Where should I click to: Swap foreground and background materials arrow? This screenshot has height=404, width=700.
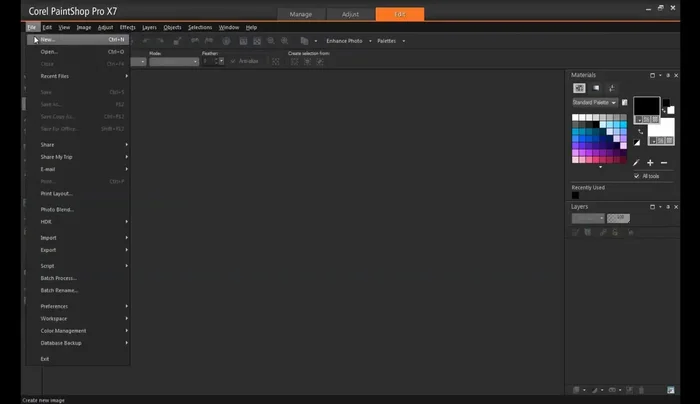tap(641, 131)
